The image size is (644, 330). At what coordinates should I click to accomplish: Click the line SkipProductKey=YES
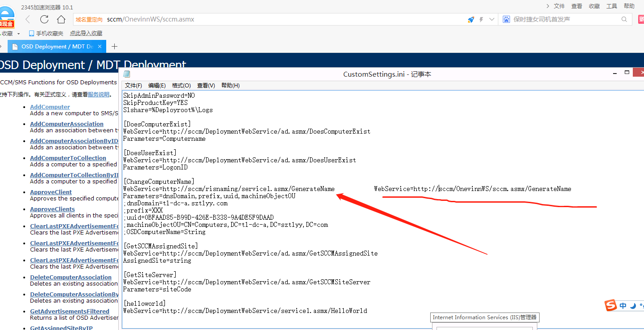[x=156, y=103]
